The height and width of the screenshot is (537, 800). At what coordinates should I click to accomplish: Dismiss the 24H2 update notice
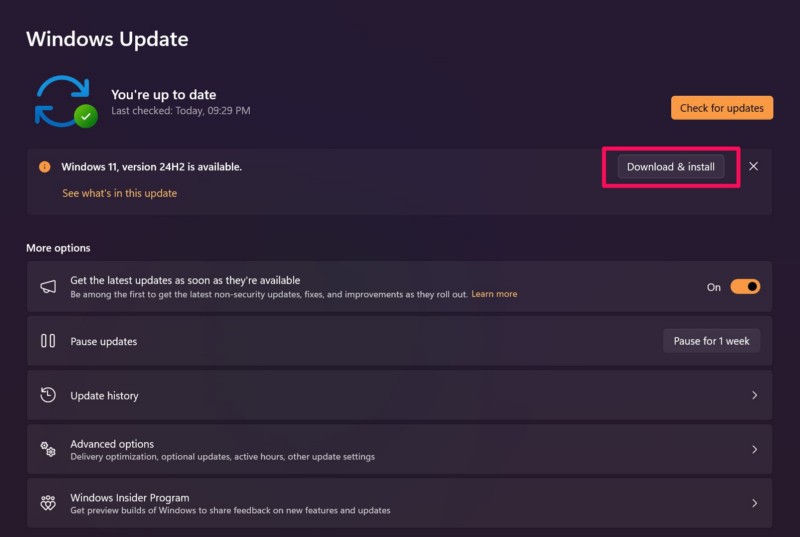[753, 167]
